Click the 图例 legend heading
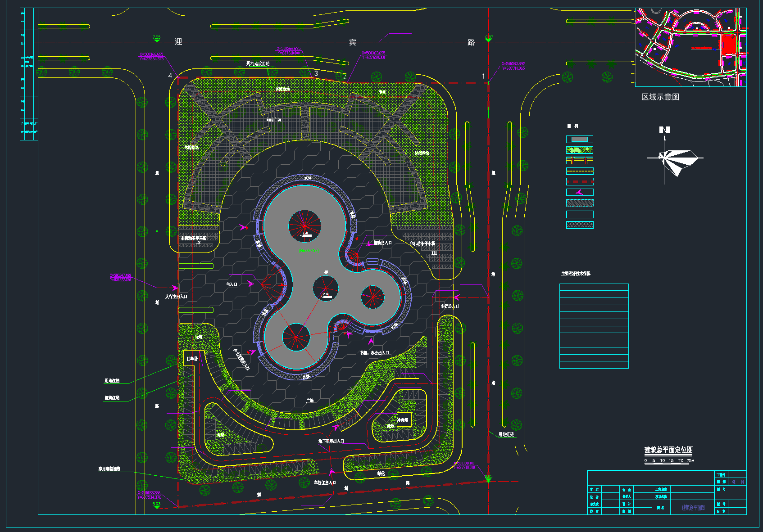This screenshot has width=763, height=532. click(x=572, y=126)
